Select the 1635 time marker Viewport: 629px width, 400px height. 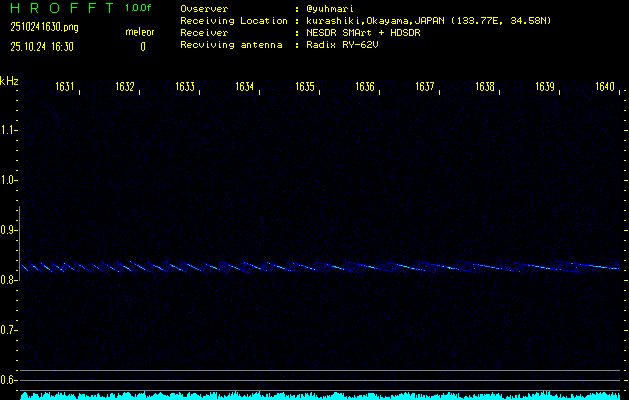[305, 87]
